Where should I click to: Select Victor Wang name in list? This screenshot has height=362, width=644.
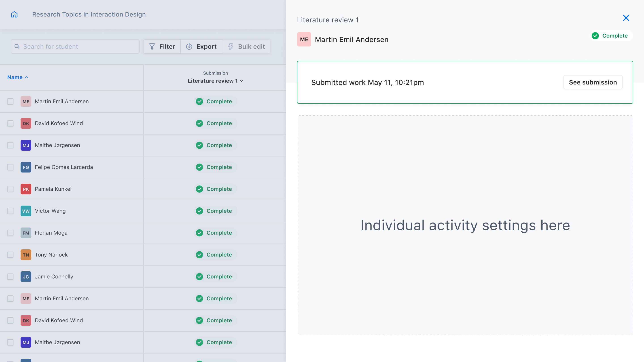click(x=50, y=211)
